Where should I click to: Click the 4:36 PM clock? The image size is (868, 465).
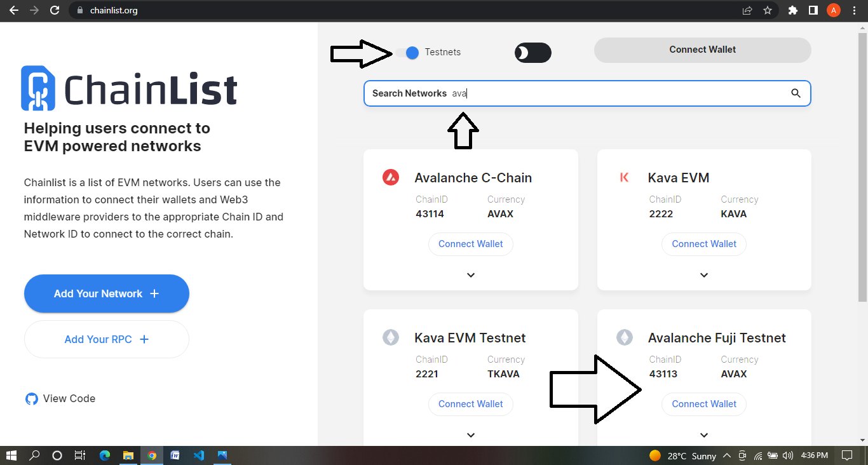[814, 455]
